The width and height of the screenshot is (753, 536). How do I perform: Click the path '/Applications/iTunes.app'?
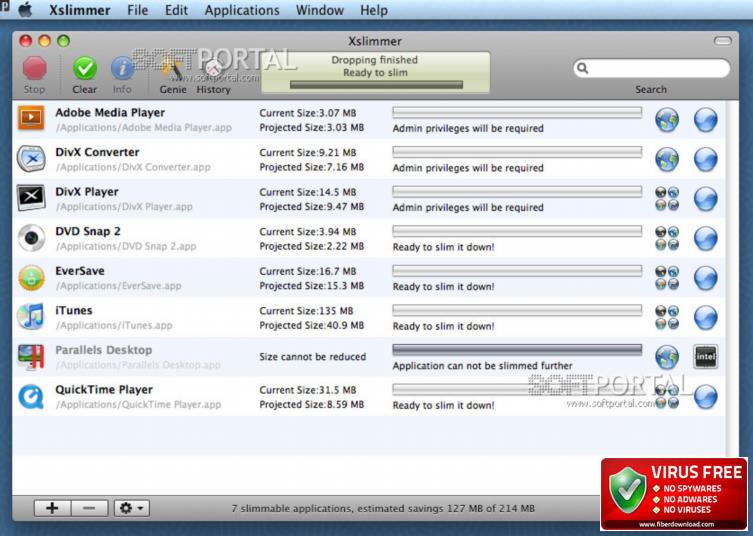pyautogui.click(x=114, y=325)
